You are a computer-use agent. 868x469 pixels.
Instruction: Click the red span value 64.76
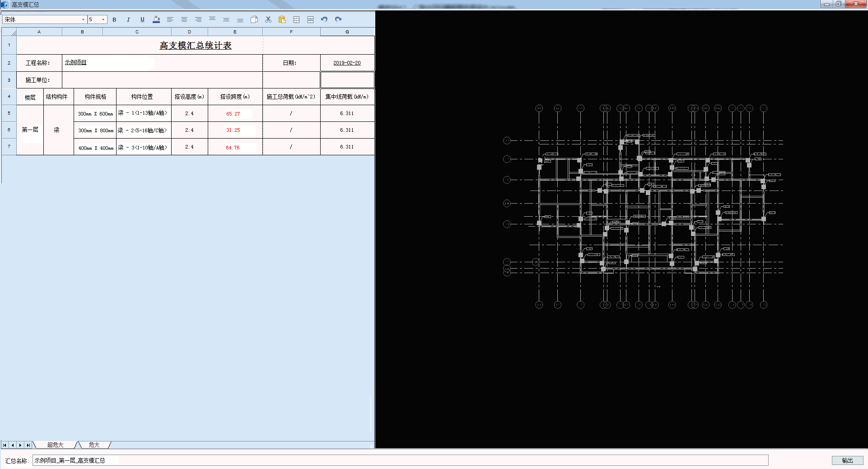(233, 148)
